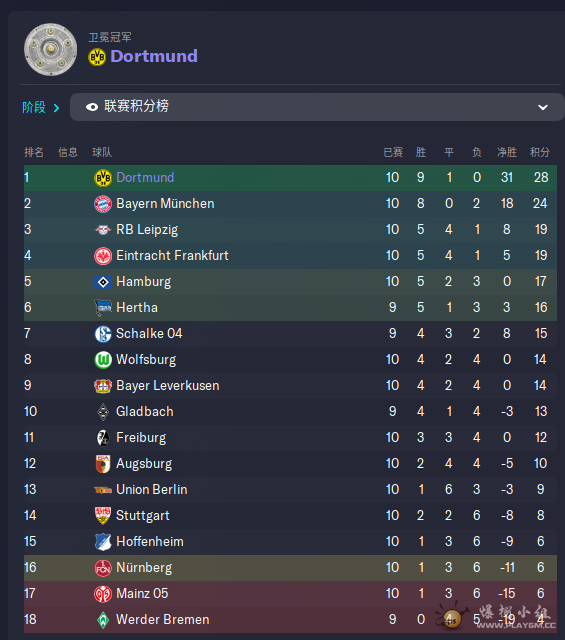The image size is (565, 640).
Task: Sort table by 积分 column header
Action: click(x=540, y=152)
